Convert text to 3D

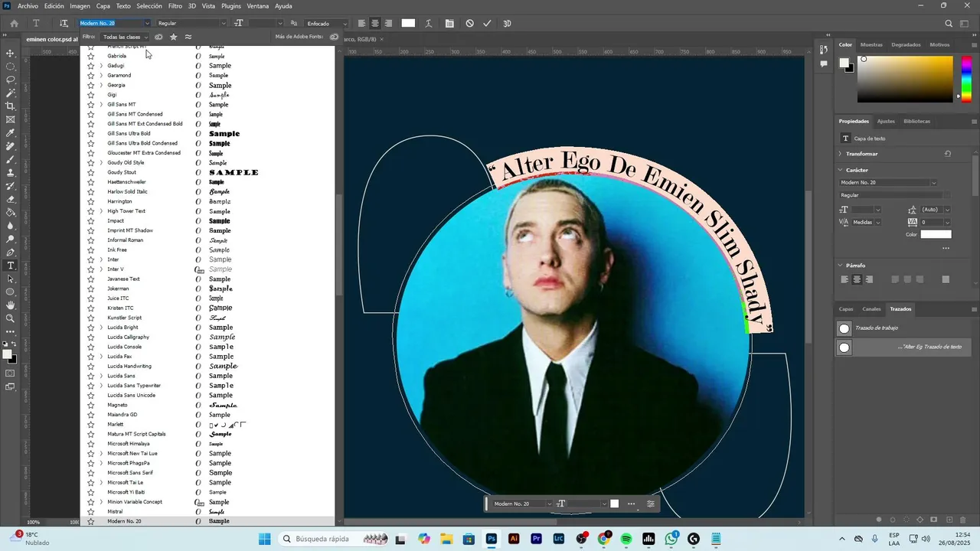click(x=507, y=23)
